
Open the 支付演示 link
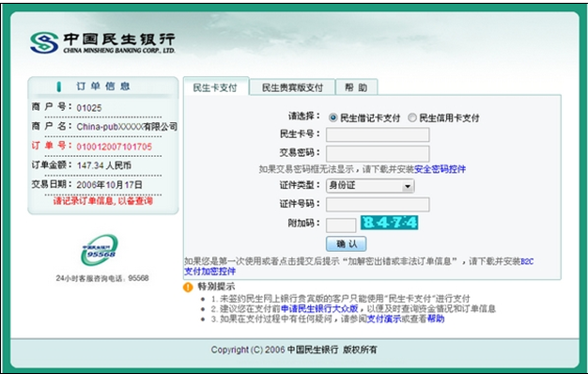(383, 319)
